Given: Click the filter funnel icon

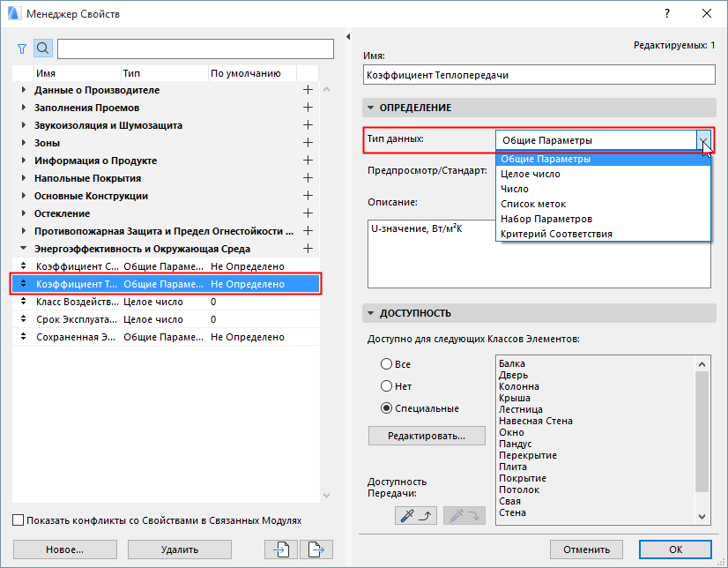Looking at the screenshot, I should click(x=22, y=49).
